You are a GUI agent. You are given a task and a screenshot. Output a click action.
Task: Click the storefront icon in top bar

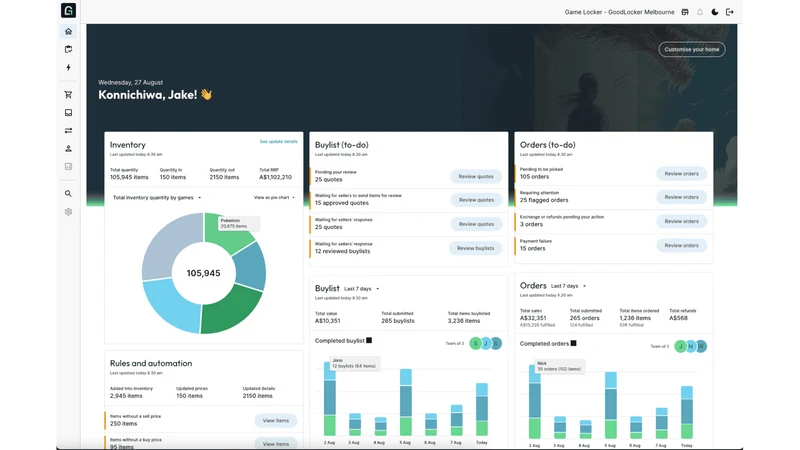[x=685, y=12]
